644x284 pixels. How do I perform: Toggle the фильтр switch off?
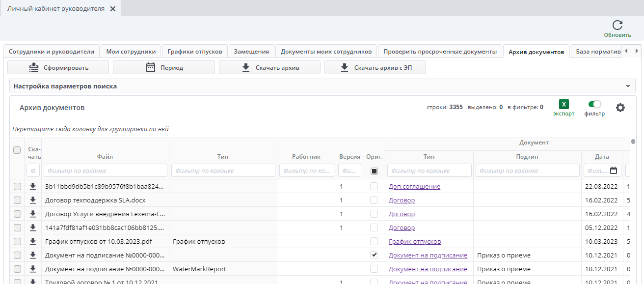[594, 104]
